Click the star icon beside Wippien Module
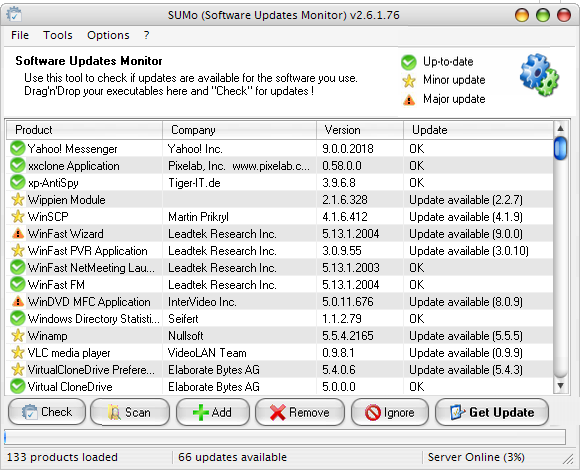This screenshot has height=470, width=580. tap(17, 199)
